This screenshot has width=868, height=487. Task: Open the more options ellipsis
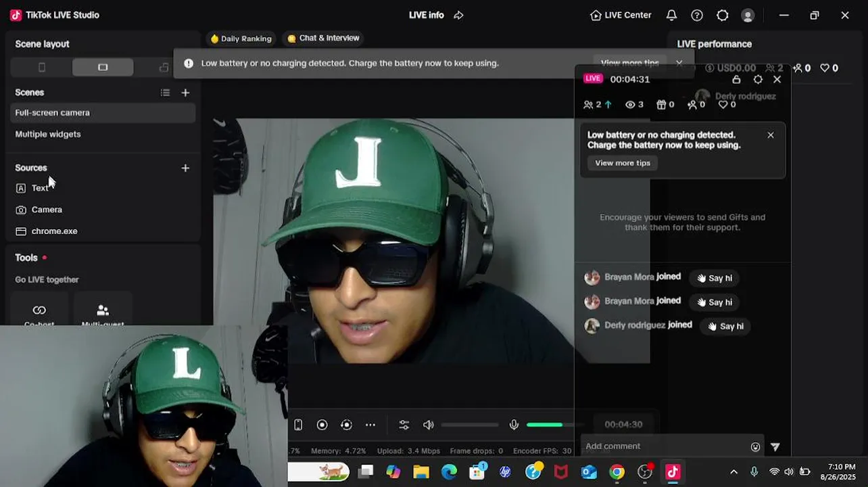click(x=370, y=425)
